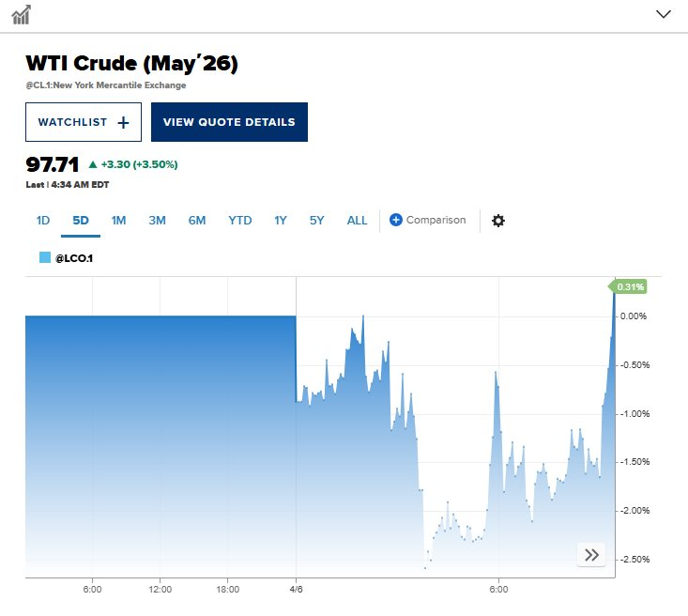Collapse the widget using top-right chevron
Image resolution: width=688 pixels, height=616 pixels.
[664, 14]
